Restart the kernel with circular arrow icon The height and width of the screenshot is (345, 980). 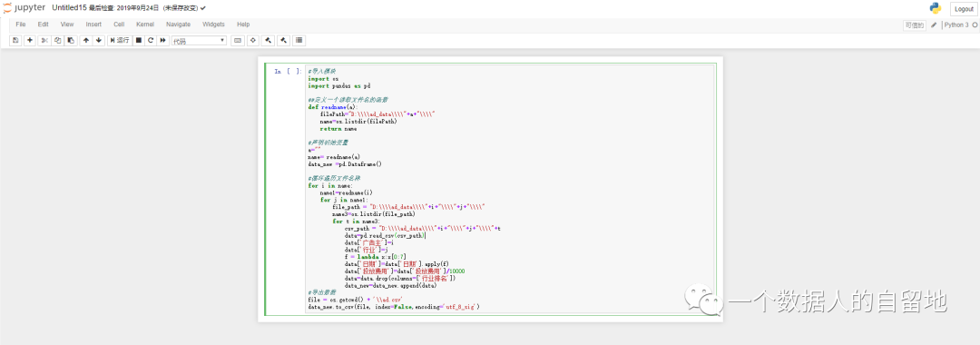(x=151, y=40)
